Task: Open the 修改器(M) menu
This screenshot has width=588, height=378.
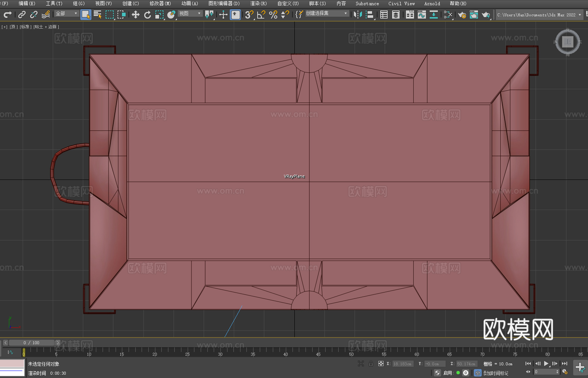Action: [160, 3]
